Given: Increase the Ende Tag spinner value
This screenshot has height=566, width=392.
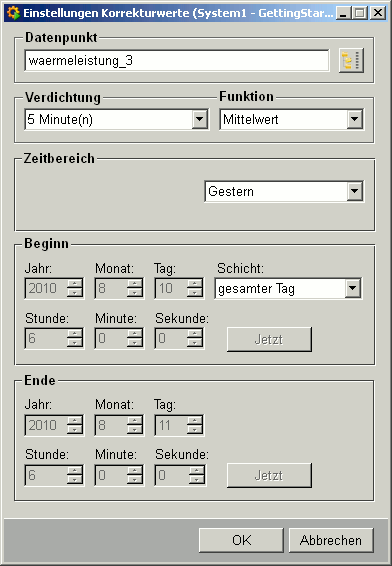Looking at the screenshot, I should click(195, 420).
